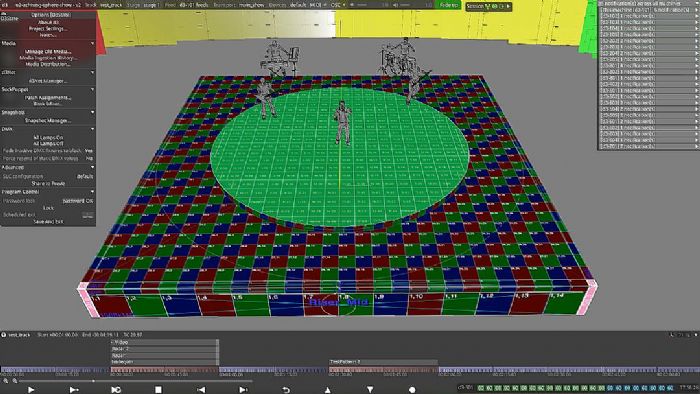The height and width of the screenshot is (394, 700).
Task: Click the green Fade up button
Action: point(449,5)
